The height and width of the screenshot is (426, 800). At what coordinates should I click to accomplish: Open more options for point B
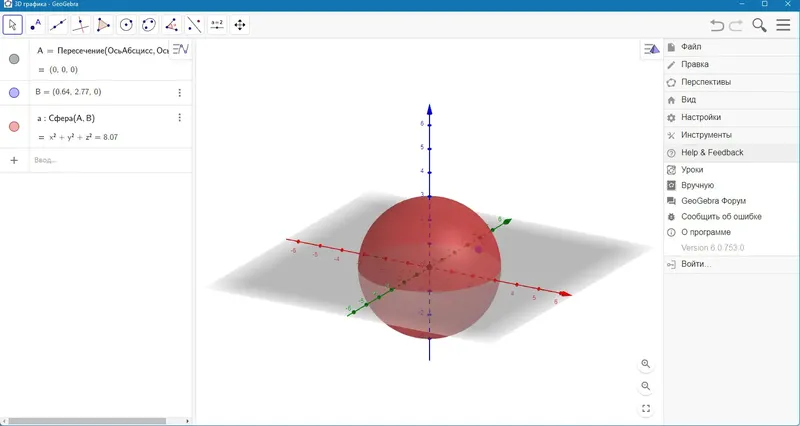click(x=180, y=92)
